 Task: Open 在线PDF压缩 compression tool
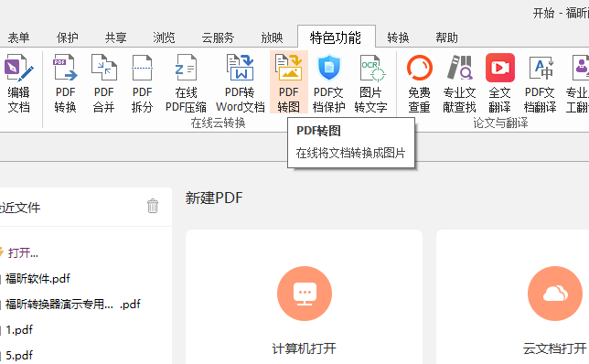click(186, 83)
